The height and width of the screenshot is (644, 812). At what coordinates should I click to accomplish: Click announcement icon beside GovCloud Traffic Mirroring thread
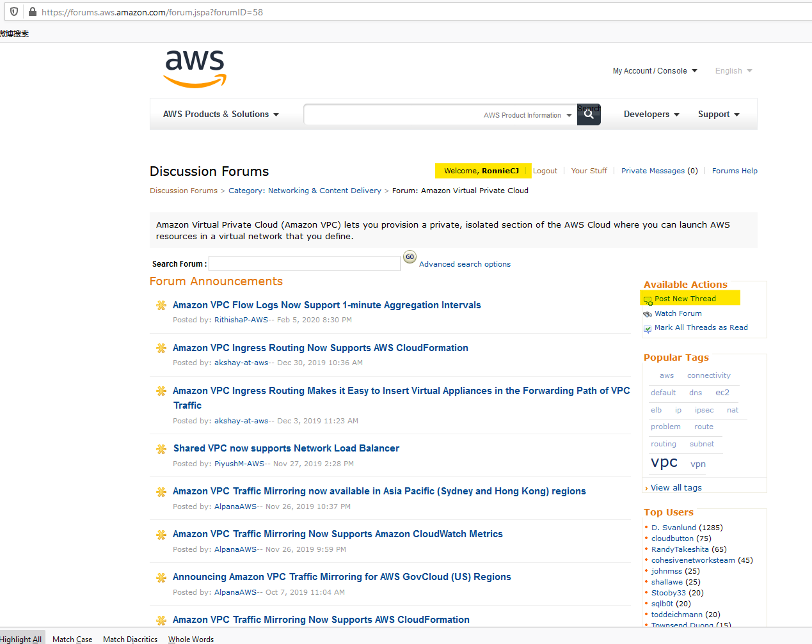(x=161, y=577)
